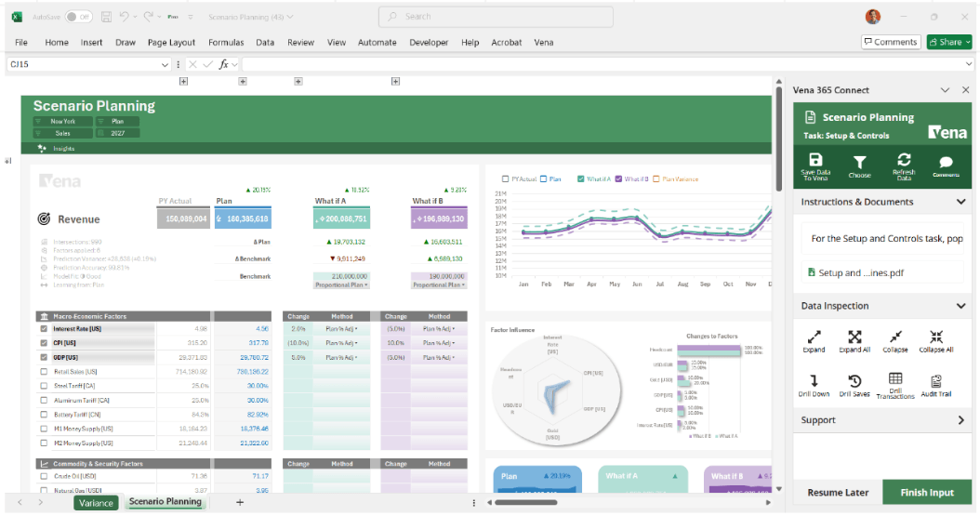This screenshot has width=980, height=516.
Task: Click the horizontal scrollbar thumb
Action: click(525, 502)
